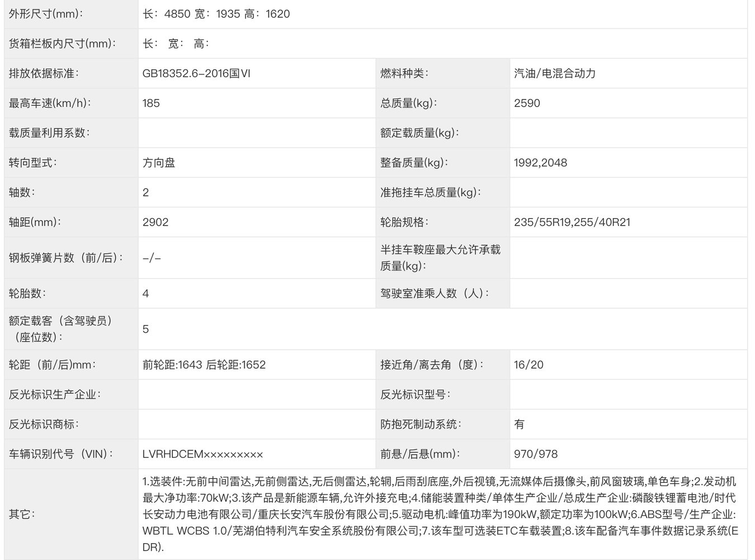Click the 反光标识生产企业 label
The height and width of the screenshot is (560, 755).
coord(55,394)
